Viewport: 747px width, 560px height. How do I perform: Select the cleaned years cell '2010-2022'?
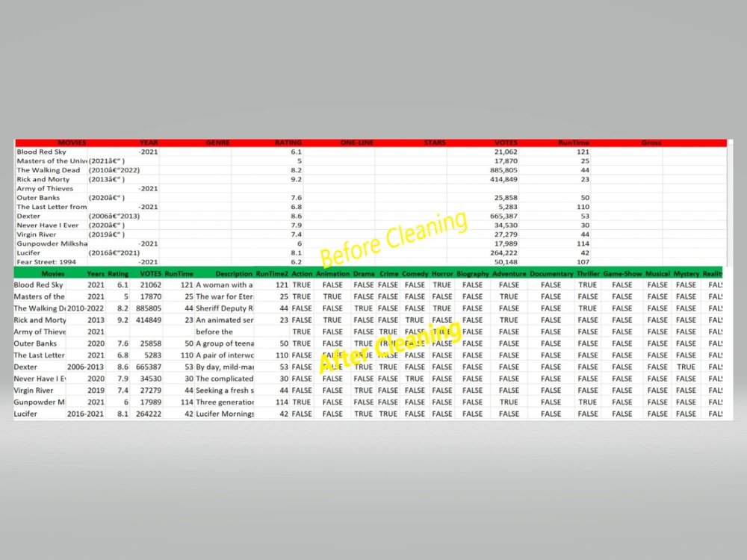[85, 308]
